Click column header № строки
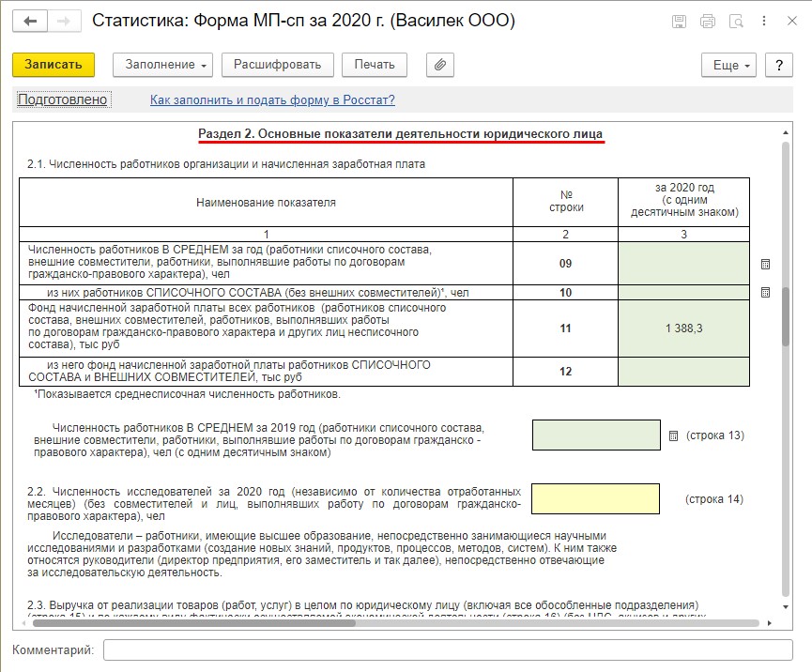Image resolution: width=812 pixels, height=672 pixels. (x=566, y=202)
